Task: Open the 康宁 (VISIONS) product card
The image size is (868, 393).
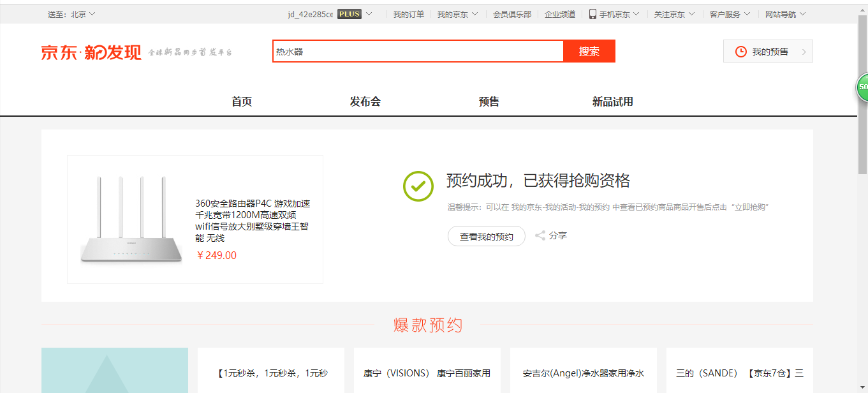Action: pos(427,370)
